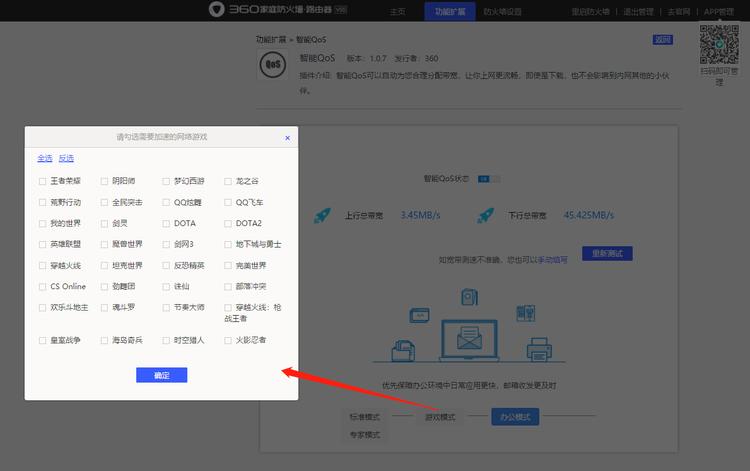The image size is (750, 471).
Task: Close the game selection dialog with X
Action: 287,138
